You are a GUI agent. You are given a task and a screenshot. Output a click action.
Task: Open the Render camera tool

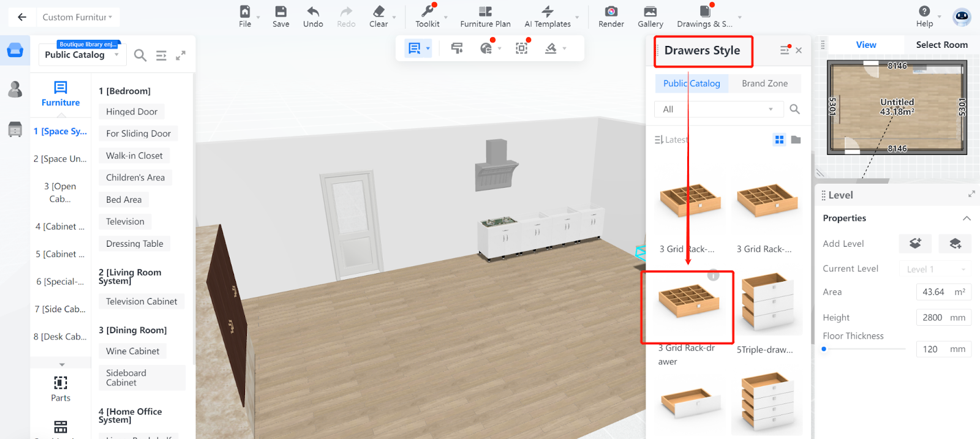coord(611,12)
